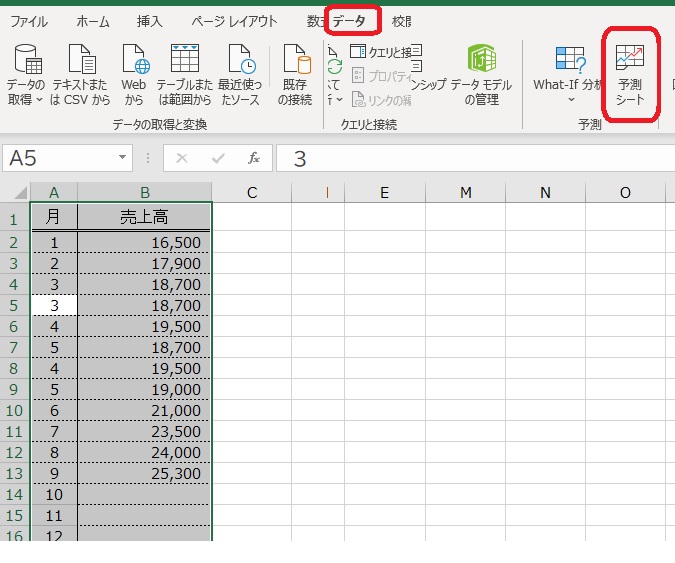Click クエリと接続 button in ribbon
Screen dimensions: 675x563
click(x=384, y=51)
